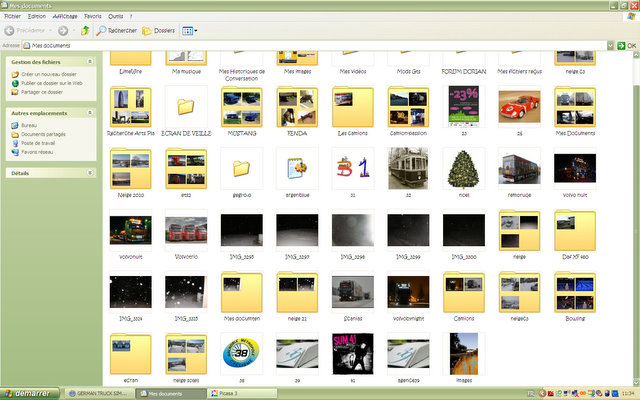Expand the address bar dropdown arrow

(611, 45)
